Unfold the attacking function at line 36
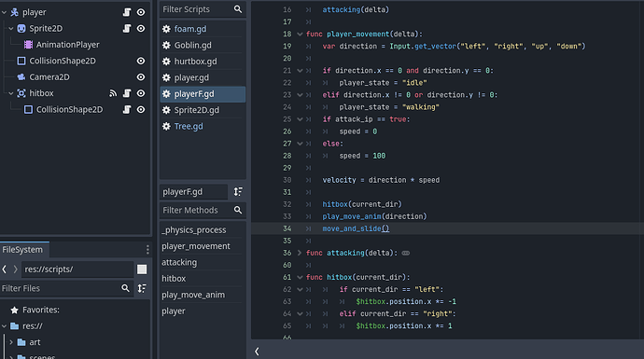This screenshot has height=359, width=644. tap(300, 253)
